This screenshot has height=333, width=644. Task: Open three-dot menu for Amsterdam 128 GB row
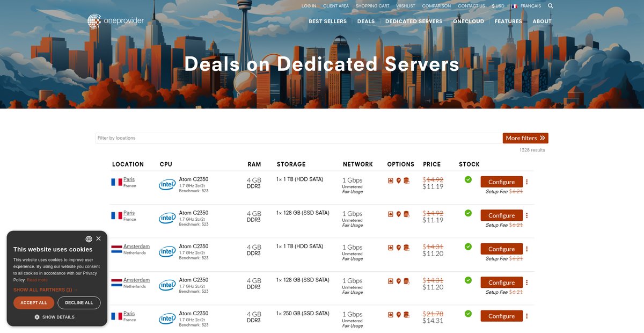[x=527, y=283]
